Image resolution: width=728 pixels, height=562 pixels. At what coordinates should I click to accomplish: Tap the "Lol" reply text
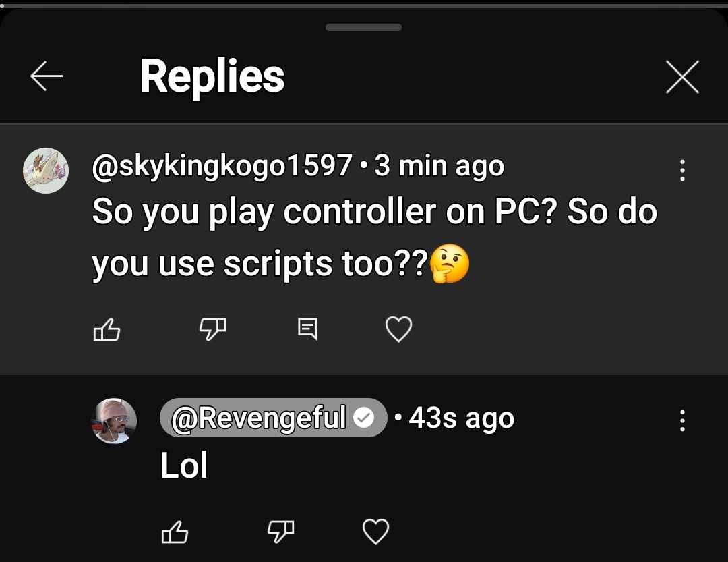pos(184,466)
